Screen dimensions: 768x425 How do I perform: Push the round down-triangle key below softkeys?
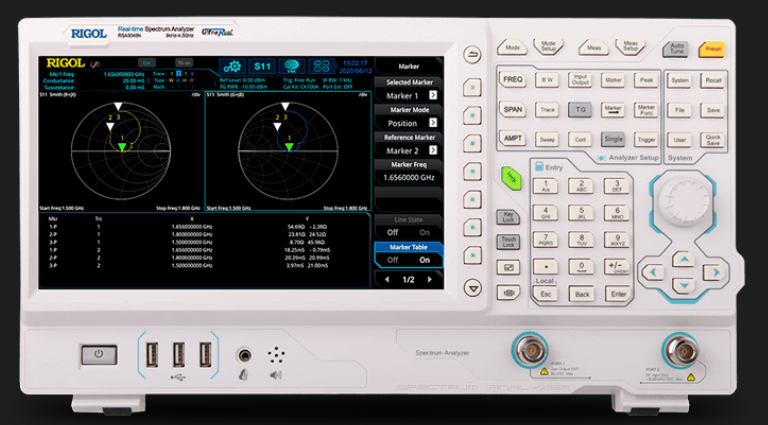tap(473, 288)
